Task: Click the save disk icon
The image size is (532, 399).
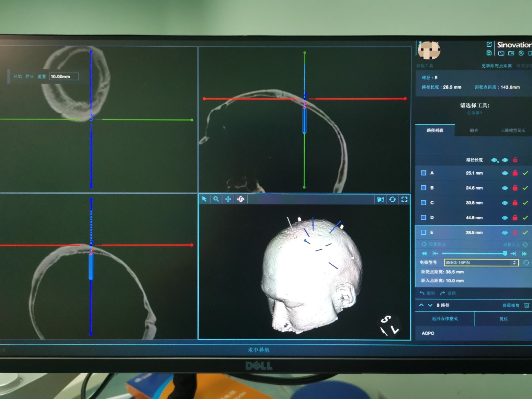Action: point(489,53)
